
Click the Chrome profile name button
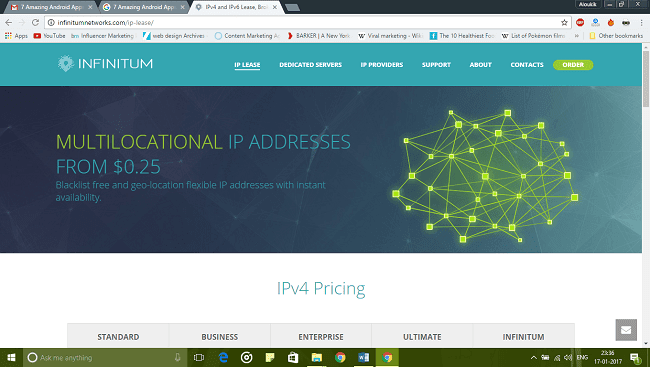pyautogui.click(x=587, y=4)
